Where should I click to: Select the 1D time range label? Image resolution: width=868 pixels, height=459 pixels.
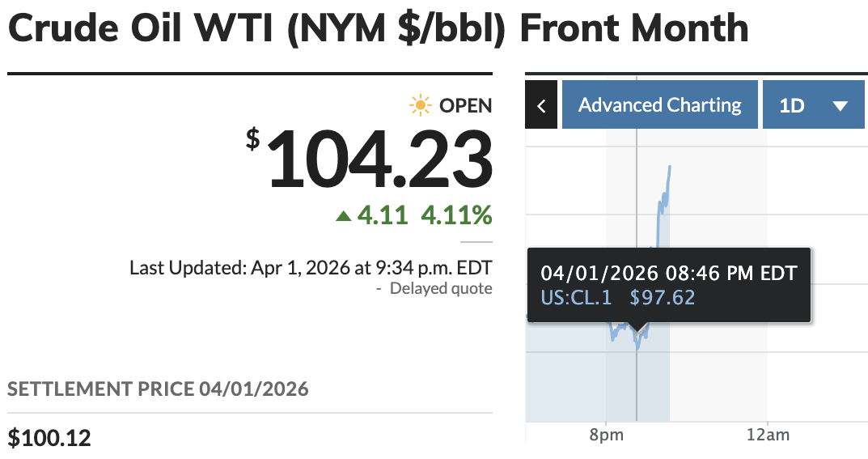(x=791, y=105)
